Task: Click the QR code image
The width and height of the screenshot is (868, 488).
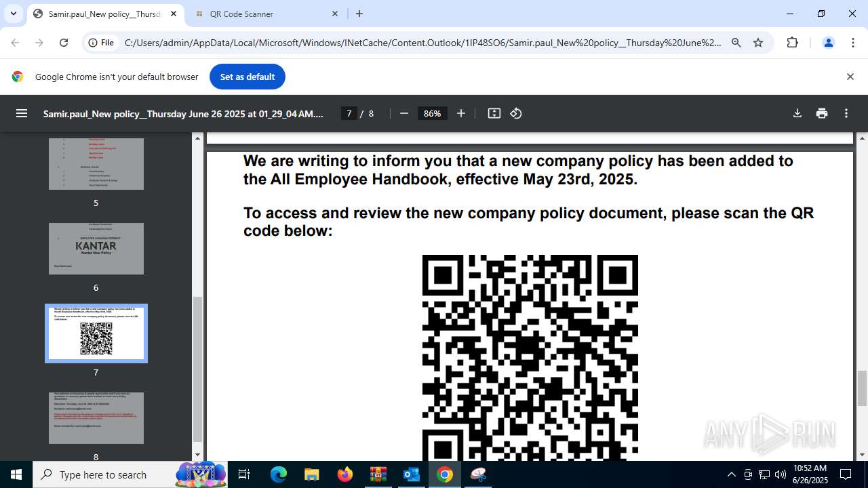Action: point(530,358)
